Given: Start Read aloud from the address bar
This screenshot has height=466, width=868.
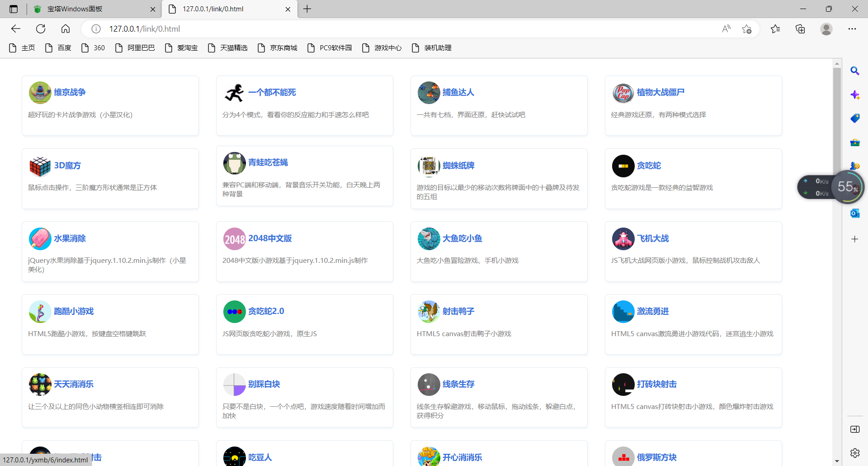Looking at the screenshot, I should coord(726,29).
